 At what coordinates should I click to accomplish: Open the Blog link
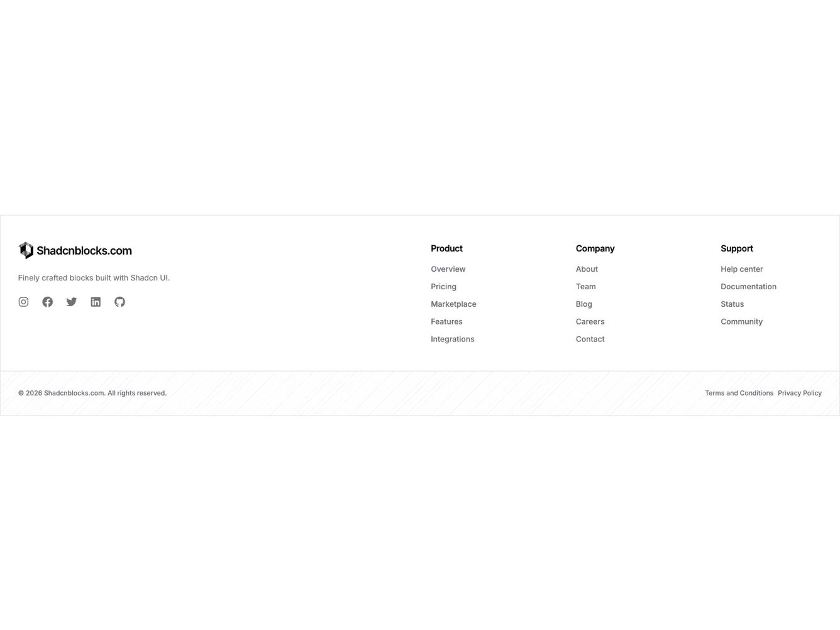pyautogui.click(x=584, y=304)
